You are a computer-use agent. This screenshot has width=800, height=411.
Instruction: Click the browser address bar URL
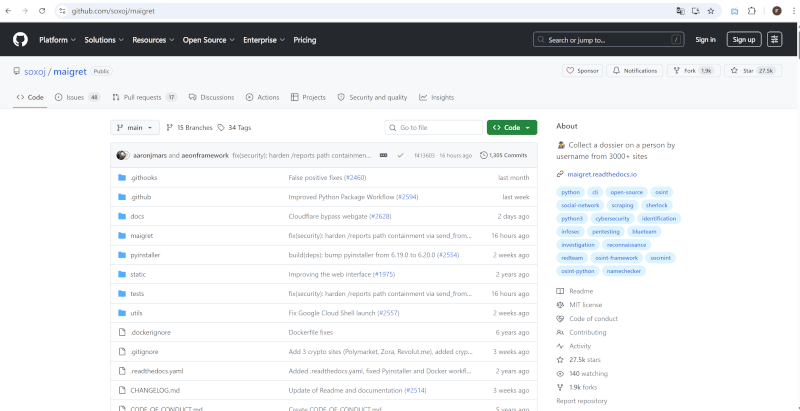tap(113, 11)
